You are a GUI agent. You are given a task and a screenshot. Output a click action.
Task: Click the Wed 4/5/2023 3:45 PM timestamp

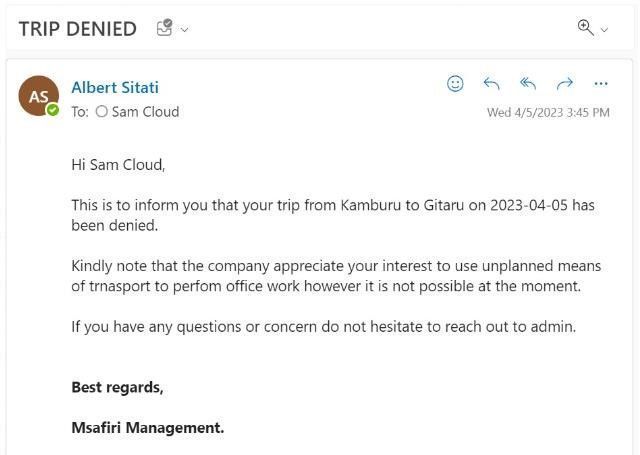coord(547,113)
